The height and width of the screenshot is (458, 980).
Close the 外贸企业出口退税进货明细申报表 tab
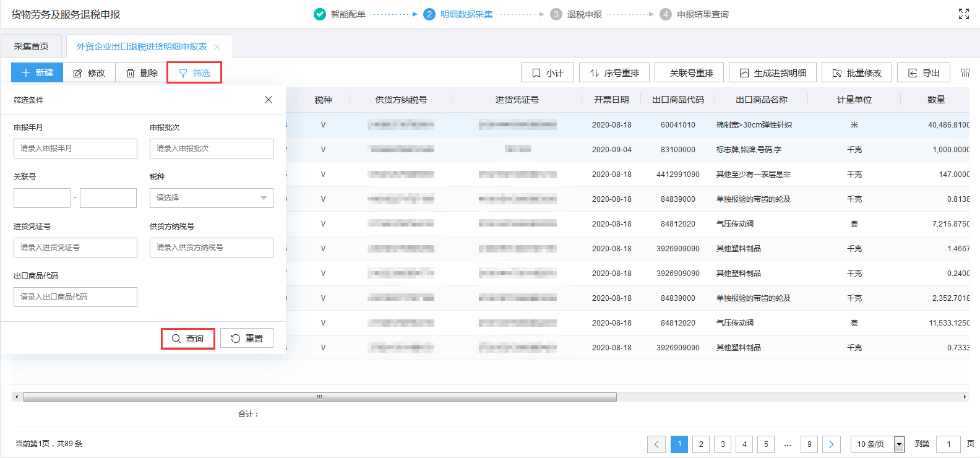coord(217,47)
